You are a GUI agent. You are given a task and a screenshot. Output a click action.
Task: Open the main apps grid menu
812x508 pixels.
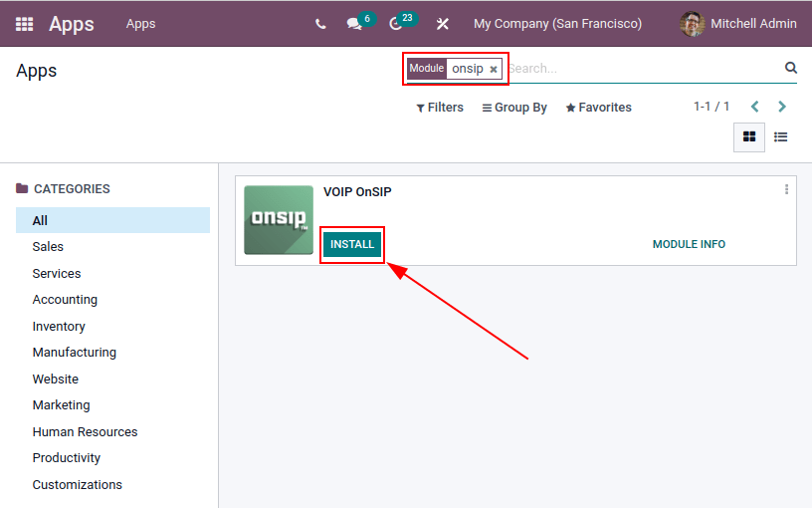pyautogui.click(x=24, y=24)
